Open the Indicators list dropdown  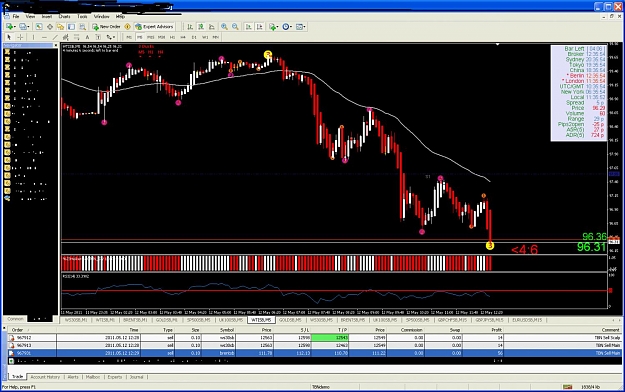pyautogui.click(x=274, y=27)
